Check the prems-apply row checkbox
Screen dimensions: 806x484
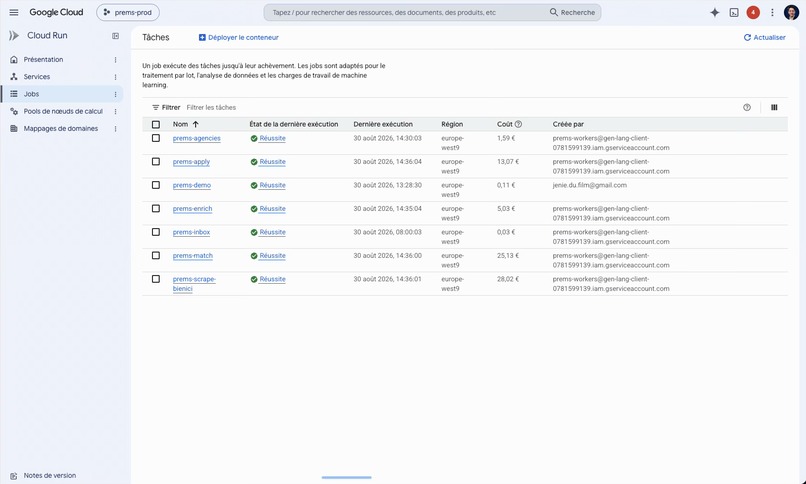[156, 161]
